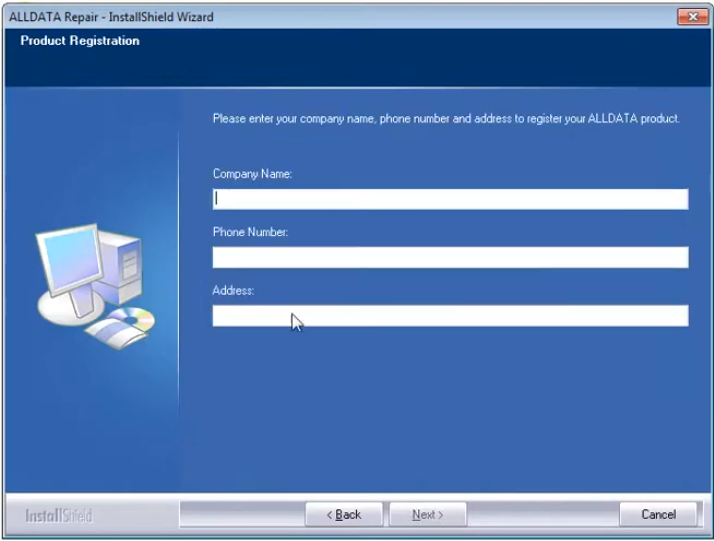Screen dimensions: 714x541
Task: Click the Company Name input field
Action: [450, 199]
